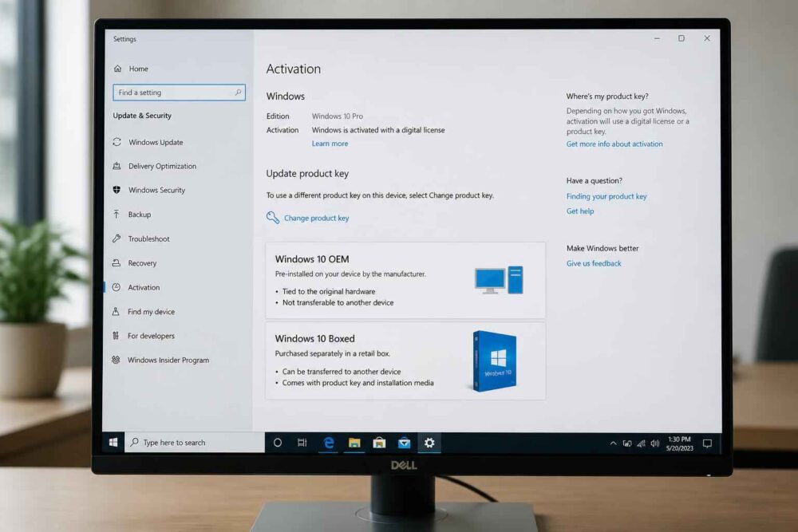798x532 pixels.
Task: Open the Backup page
Action: coord(140,214)
